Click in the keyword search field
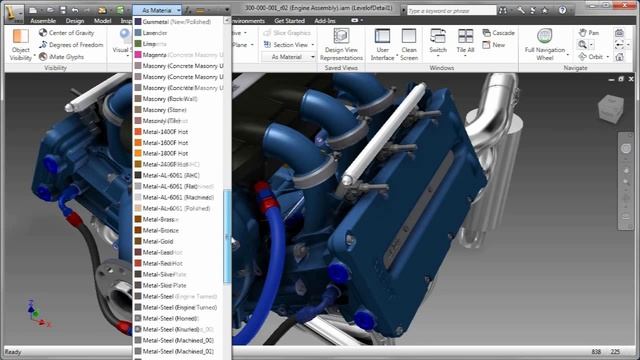 click(x=451, y=11)
